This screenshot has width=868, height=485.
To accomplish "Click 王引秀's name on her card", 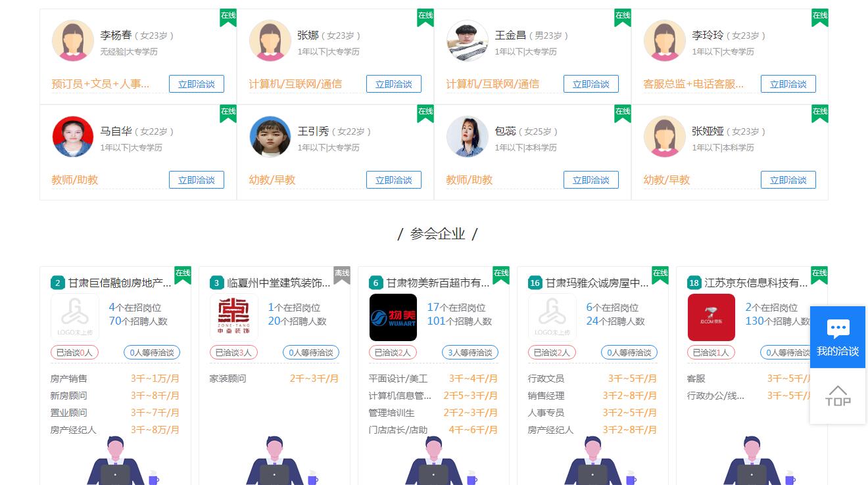I will point(313,131).
